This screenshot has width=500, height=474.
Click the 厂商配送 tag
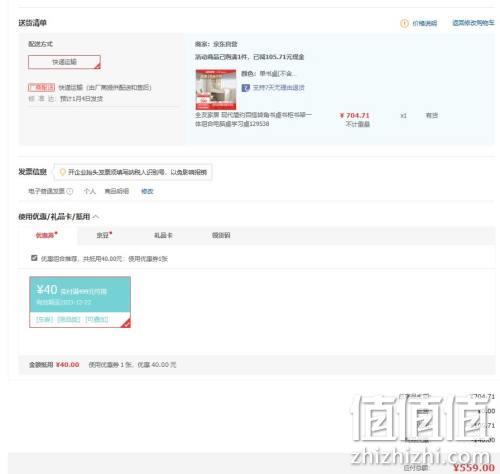point(41,87)
